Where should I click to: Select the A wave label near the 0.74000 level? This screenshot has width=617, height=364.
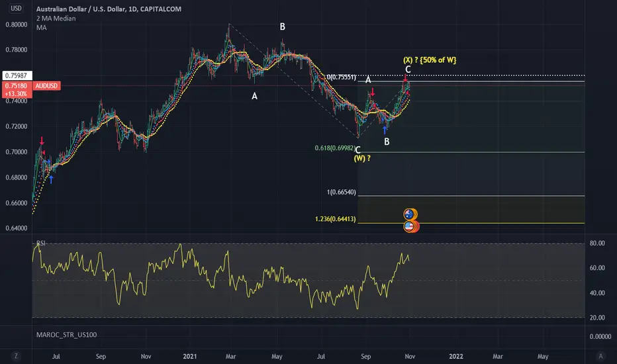point(255,96)
